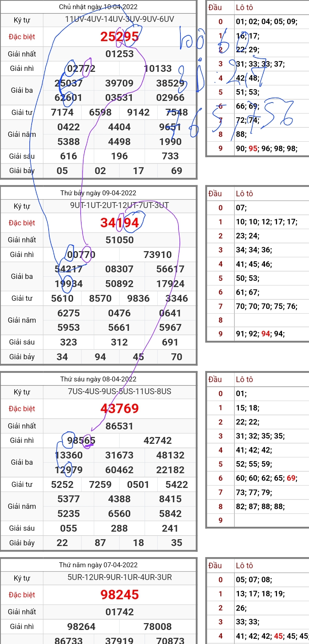Select Giải nhất number 51050
This screenshot has height=644, width=309.
point(120,240)
